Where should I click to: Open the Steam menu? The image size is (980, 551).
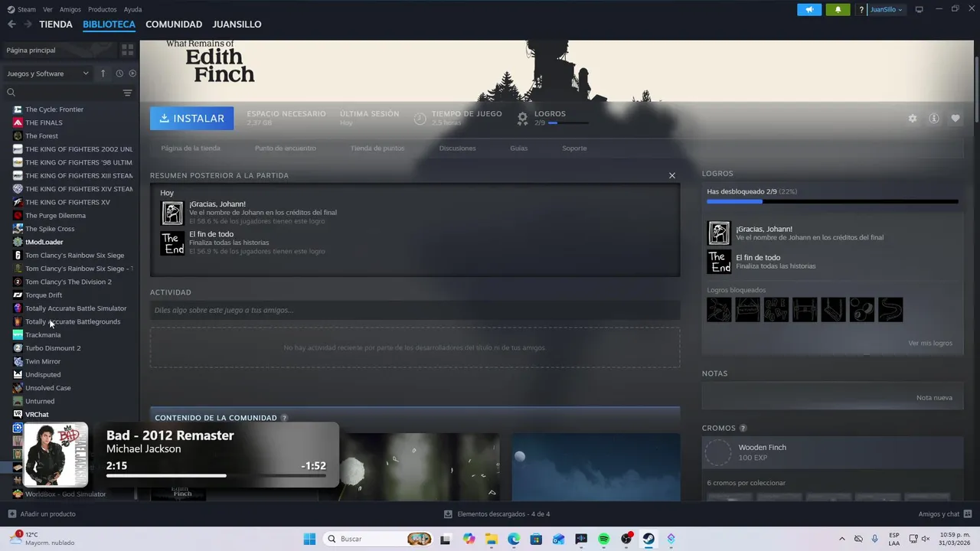click(21, 9)
